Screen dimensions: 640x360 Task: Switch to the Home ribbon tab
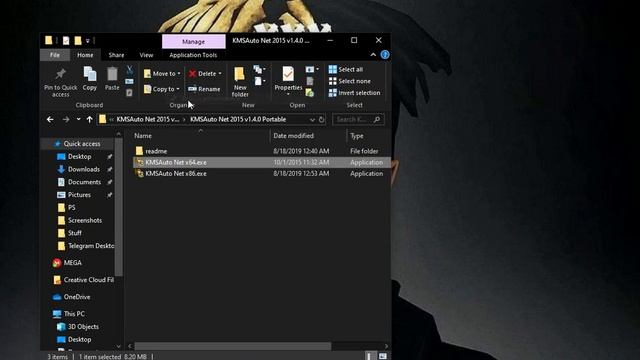pyautogui.click(x=85, y=55)
